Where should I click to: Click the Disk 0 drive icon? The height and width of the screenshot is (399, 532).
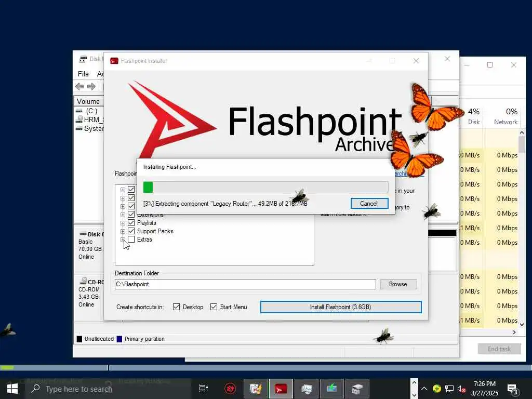83,234
